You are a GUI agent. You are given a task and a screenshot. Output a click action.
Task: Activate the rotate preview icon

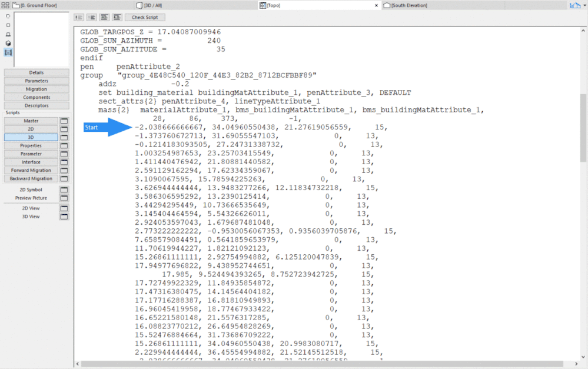(8, 16)
